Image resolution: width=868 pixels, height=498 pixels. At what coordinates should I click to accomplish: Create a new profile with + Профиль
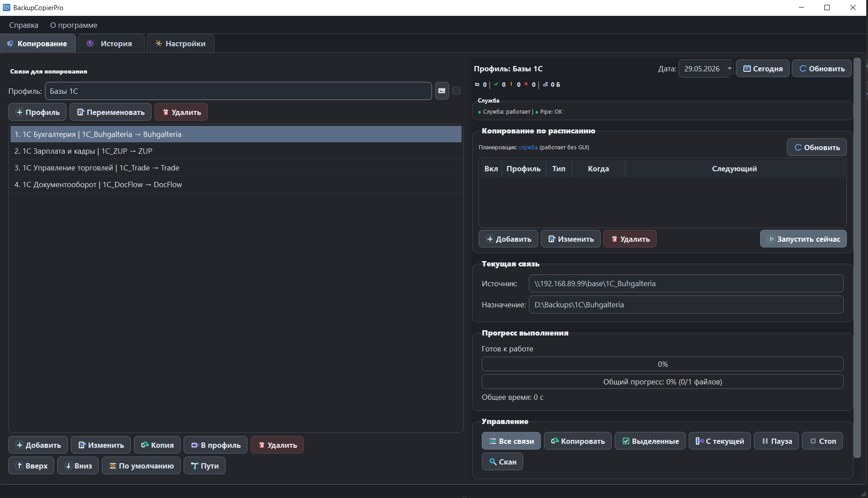37,112
